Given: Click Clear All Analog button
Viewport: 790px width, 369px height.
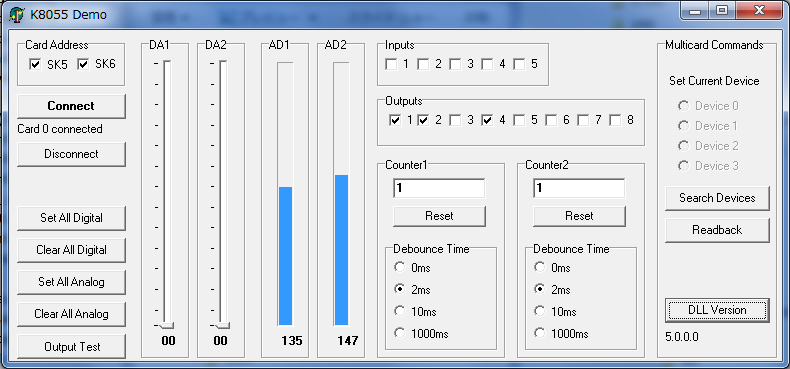Looking at the screenshot, I should point(71,314).
